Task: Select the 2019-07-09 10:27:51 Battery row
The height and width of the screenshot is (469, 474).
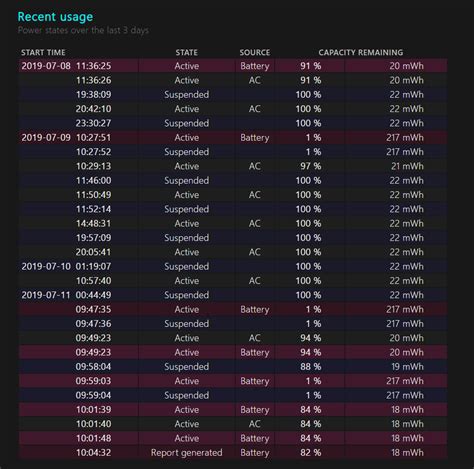Action: (233, 137)
